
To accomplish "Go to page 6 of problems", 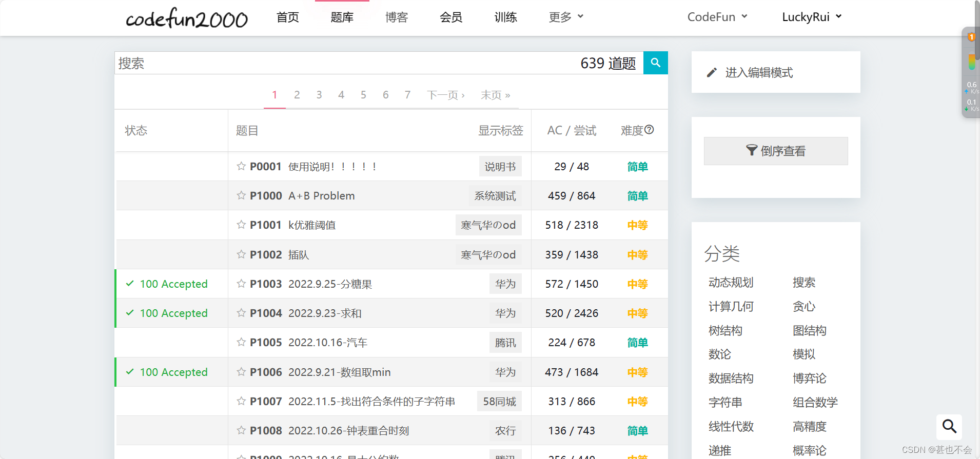I will (385, 95).
